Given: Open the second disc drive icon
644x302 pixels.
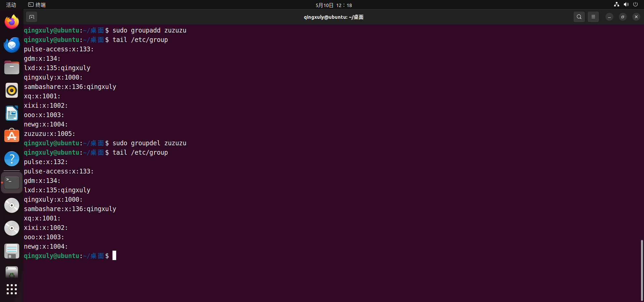Looking at the screenshot, I should (12, 228).
